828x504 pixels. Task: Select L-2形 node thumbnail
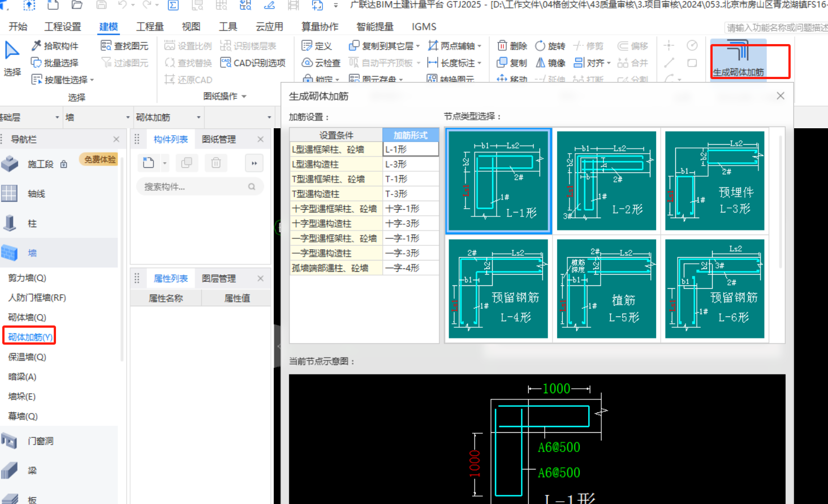coord(606,181)
